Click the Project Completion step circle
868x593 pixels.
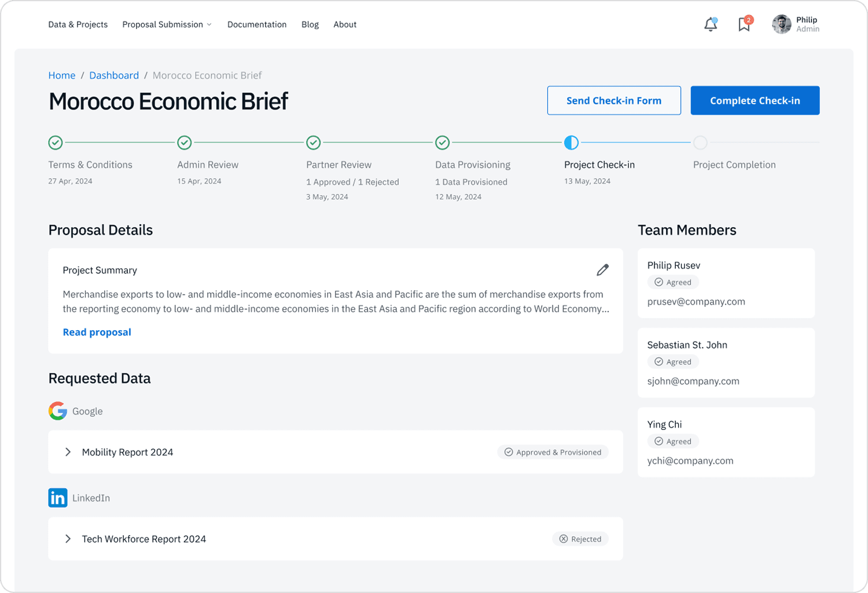coord(700,142)
